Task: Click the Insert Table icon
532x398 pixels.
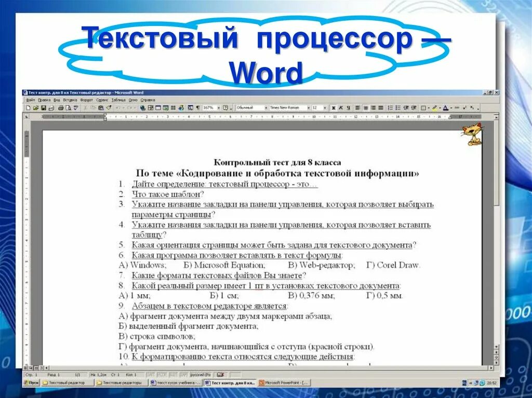Action: [158, 108]
